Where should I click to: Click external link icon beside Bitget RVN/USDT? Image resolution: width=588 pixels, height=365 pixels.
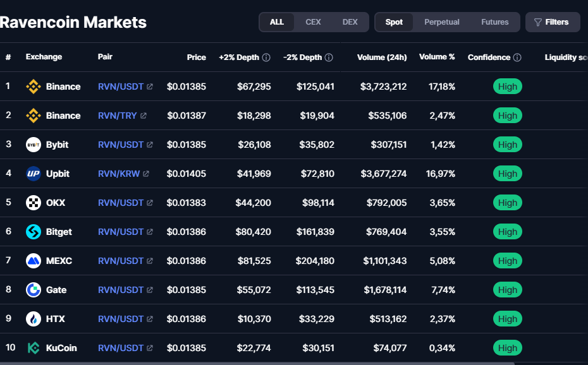150,232
